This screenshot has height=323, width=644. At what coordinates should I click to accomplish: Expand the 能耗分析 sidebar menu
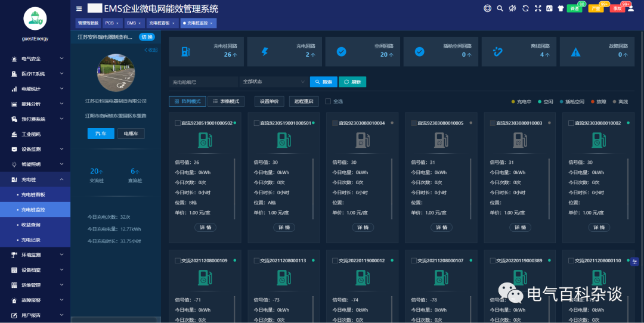pos(35,104)
